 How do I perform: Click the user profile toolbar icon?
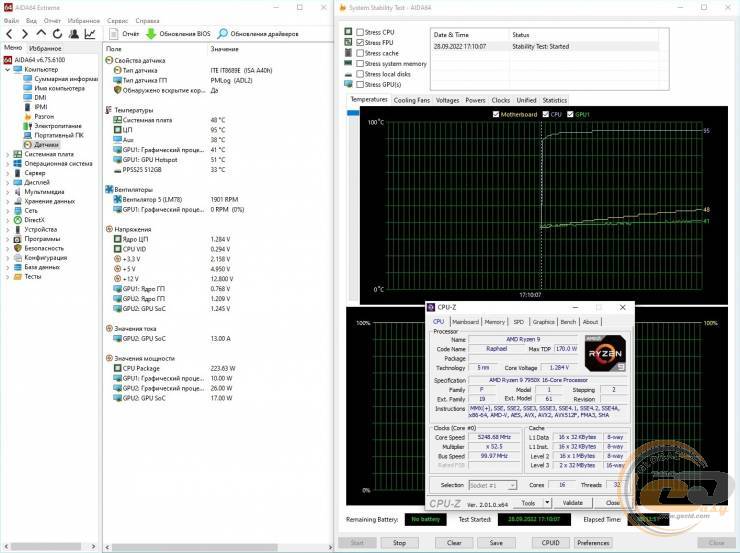74,34
